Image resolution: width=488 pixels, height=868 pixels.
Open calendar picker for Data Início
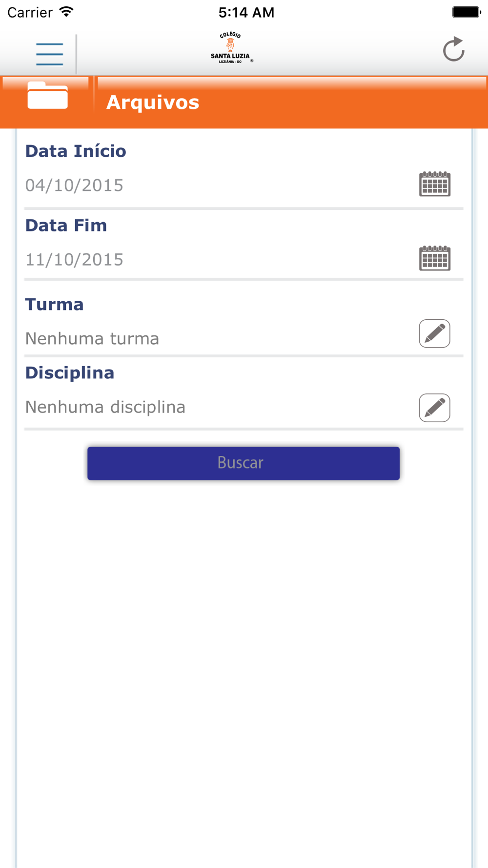pos(435,184)
